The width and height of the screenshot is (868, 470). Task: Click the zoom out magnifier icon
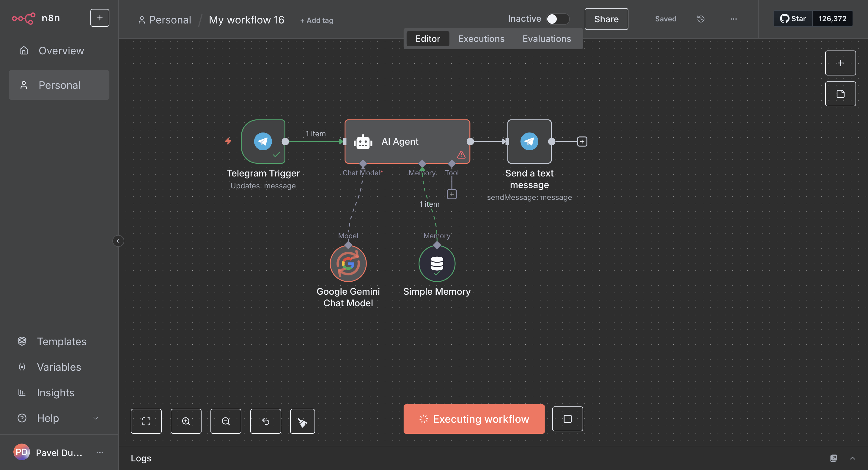tap(225, 421)
